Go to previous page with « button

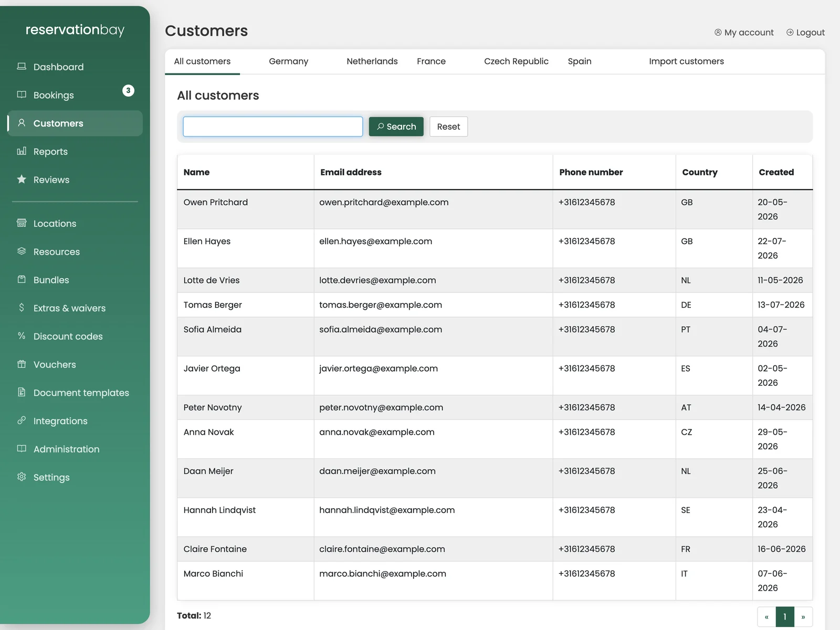[x=766, y=617]
